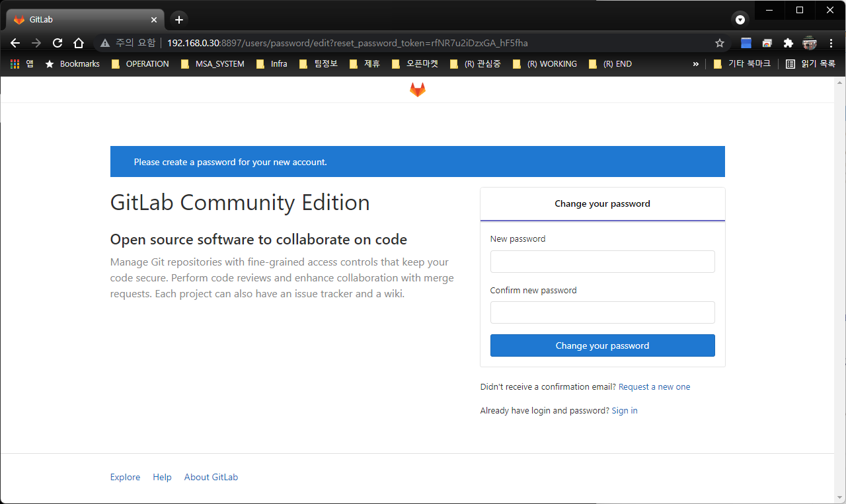Maximize the browser window
Viewport: 846px width, 504px height.
(800, 10)
